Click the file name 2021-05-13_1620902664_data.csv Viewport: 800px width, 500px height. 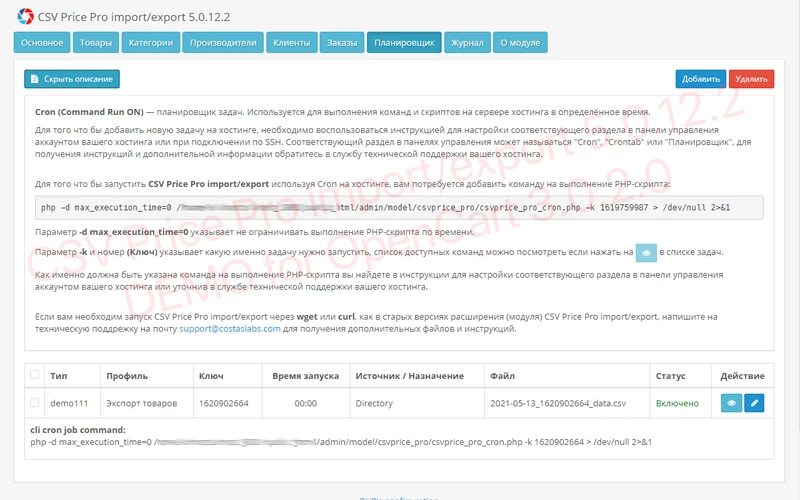[558, 403]
